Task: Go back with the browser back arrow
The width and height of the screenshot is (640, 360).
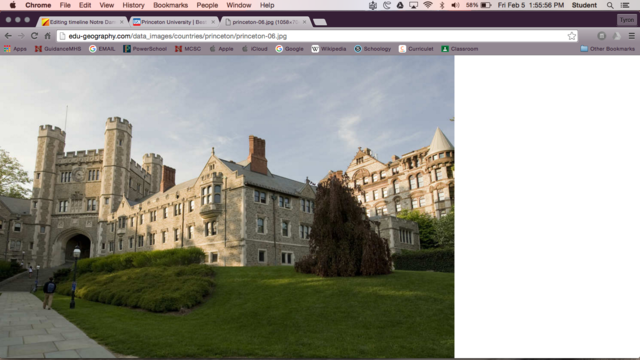Action: (x=8, y=36)
